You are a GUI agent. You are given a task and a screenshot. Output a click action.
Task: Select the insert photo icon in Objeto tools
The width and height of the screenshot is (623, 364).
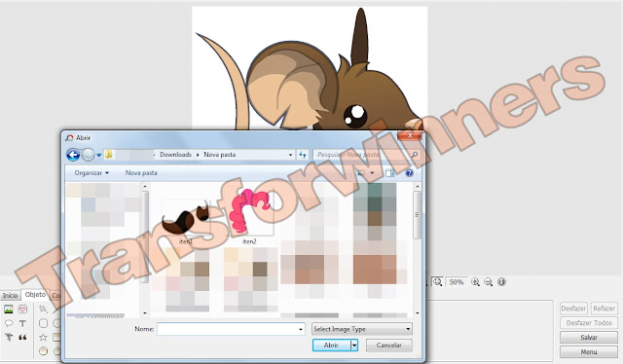tap(9, 309)
